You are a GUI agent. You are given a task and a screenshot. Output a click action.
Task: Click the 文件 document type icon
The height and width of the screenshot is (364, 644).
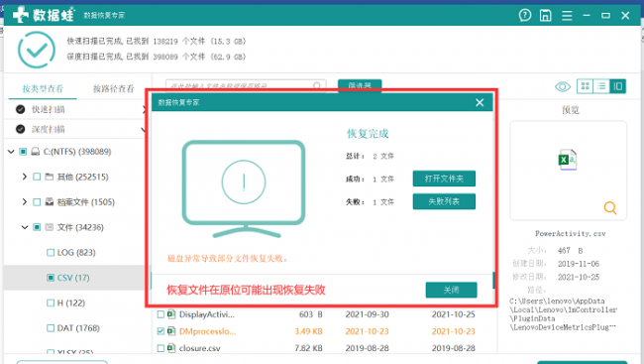pyautogui.click(x=49, y=227)
